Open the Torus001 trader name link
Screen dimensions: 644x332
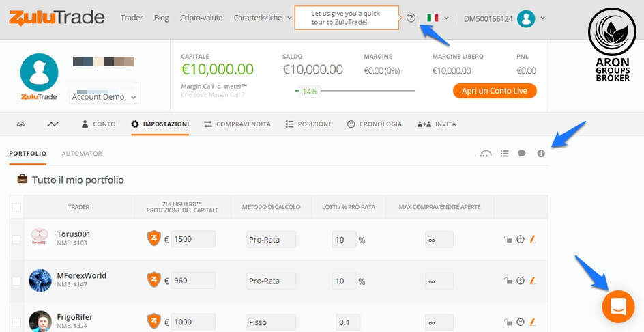(x=74, y=234)
